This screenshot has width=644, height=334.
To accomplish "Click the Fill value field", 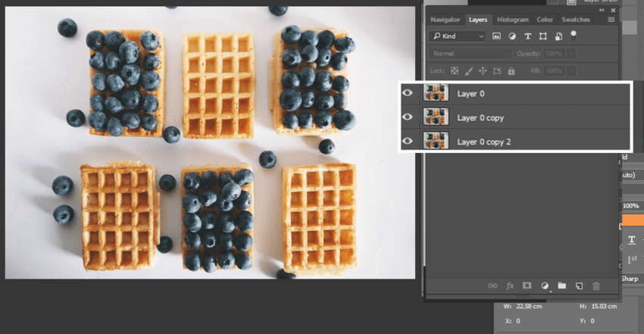I will 553,71.
